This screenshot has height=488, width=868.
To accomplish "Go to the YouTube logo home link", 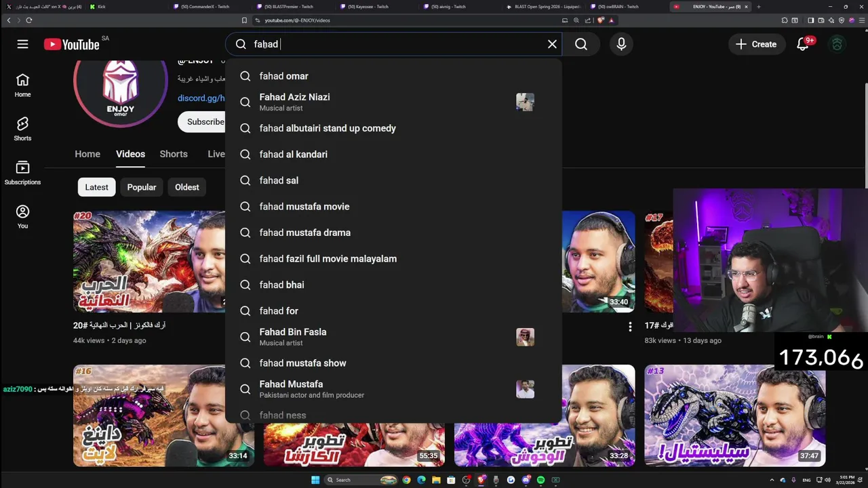I will [x=72, y=44].
